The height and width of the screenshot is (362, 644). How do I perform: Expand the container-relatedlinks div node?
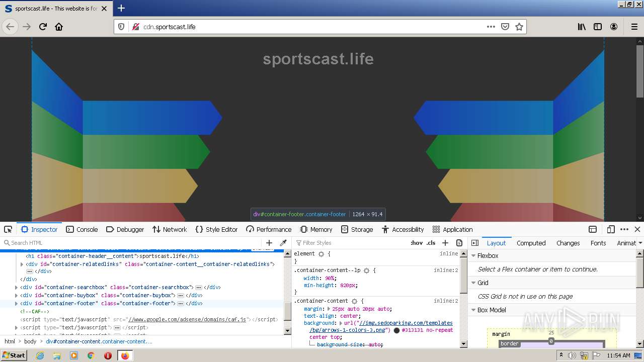tap(22, 264)
